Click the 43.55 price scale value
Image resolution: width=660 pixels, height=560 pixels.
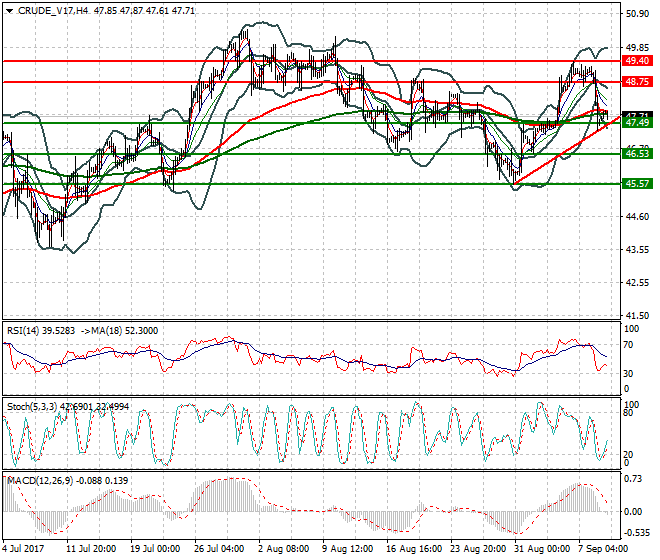tap(637, 249)
